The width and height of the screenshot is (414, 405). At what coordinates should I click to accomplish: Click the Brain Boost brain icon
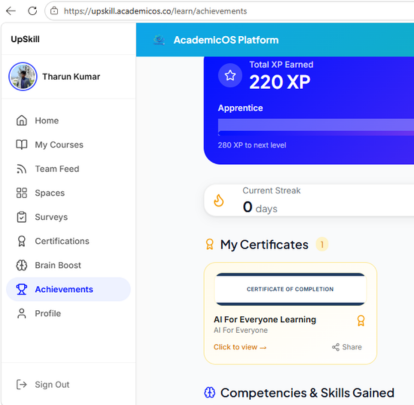coord(22,265)
